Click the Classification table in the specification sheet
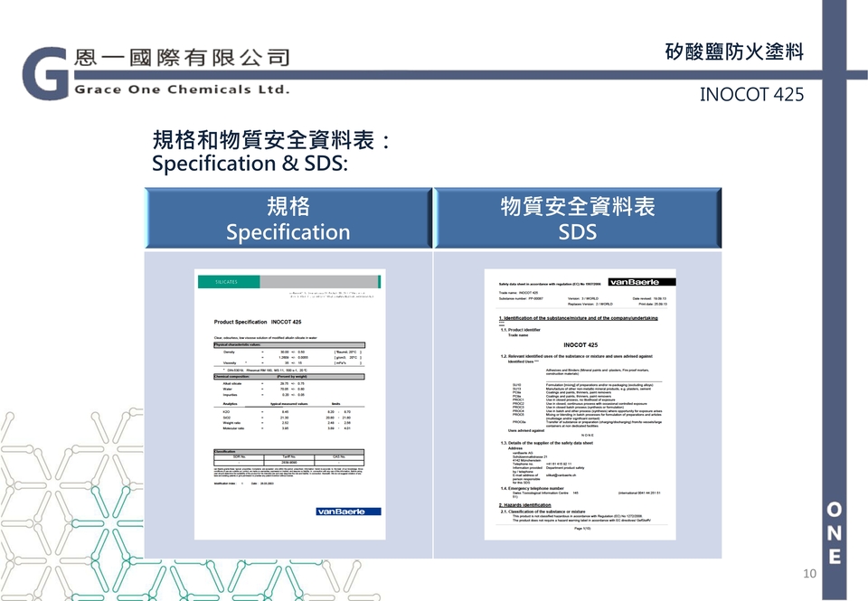 click(x=288, y=457)
